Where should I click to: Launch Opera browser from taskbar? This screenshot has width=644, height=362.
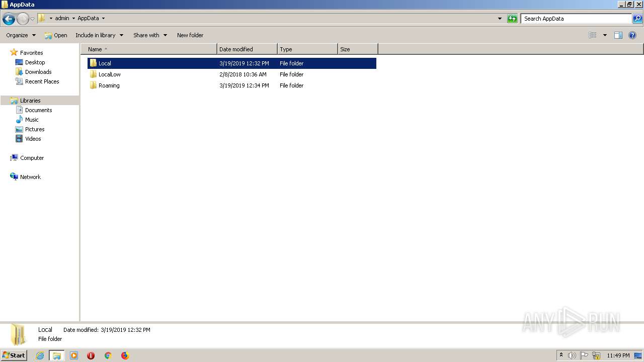coord(91,355)
